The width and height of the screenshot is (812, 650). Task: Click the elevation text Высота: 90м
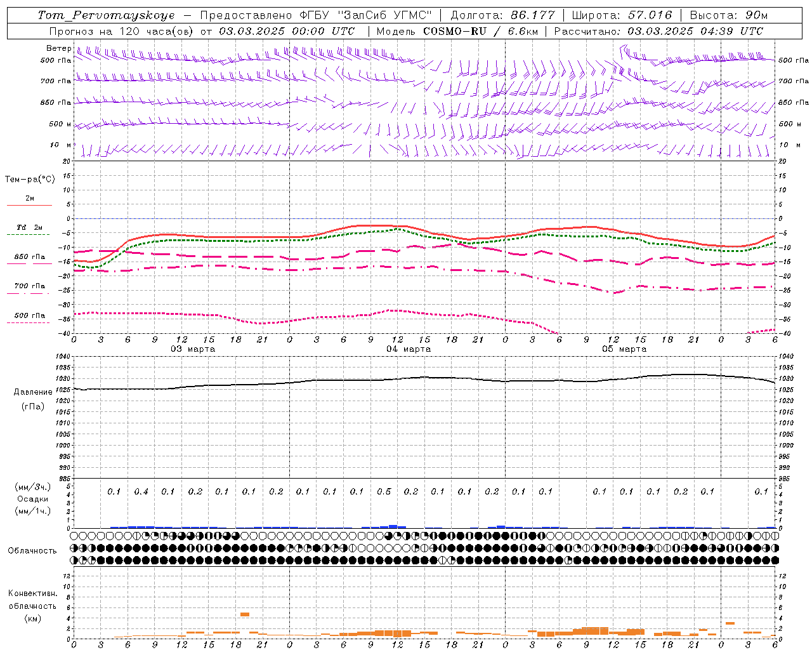pos(728,15)
